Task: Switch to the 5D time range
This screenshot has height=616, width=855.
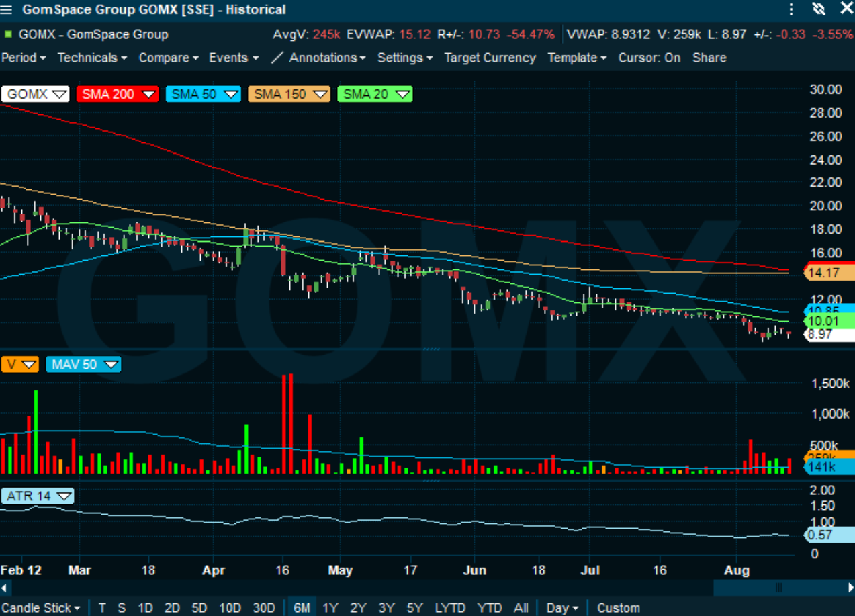Action: tap(199, 608)
